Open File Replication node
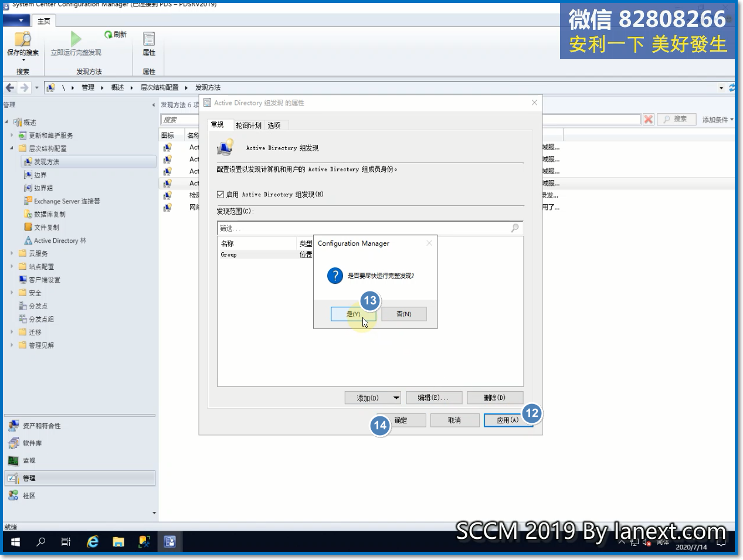The height and width of the screenshot is (560, 743). pos(46,228)
